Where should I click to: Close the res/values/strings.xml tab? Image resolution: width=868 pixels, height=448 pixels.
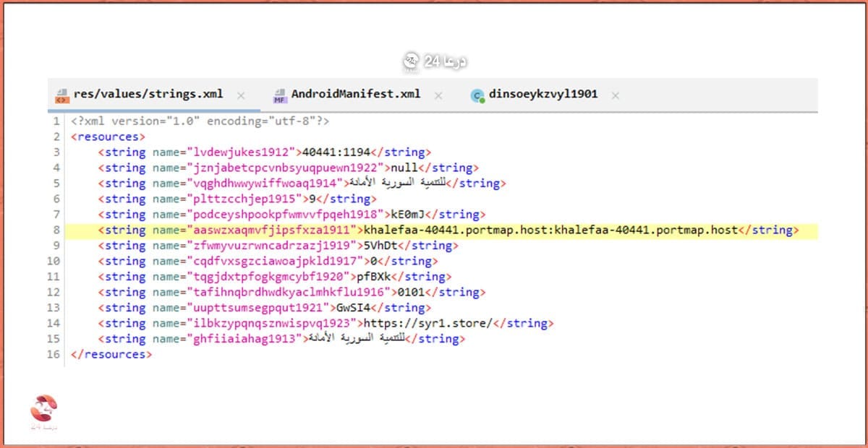[x=241, y=95]
